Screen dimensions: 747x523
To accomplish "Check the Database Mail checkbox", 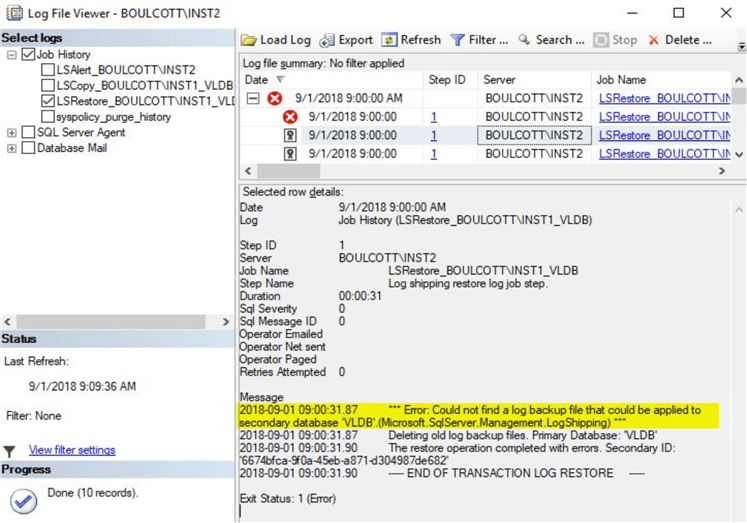I will coord(28,148).
